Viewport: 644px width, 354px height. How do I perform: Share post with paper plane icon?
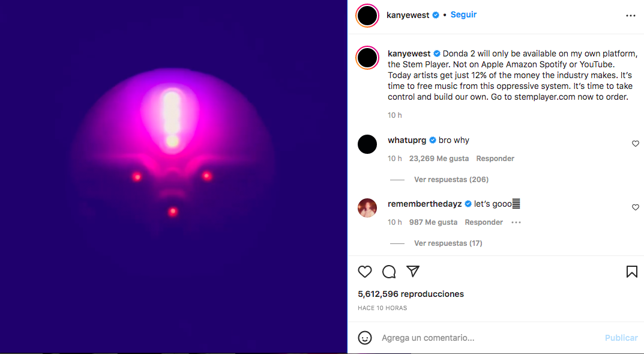(x=413, y=271)
